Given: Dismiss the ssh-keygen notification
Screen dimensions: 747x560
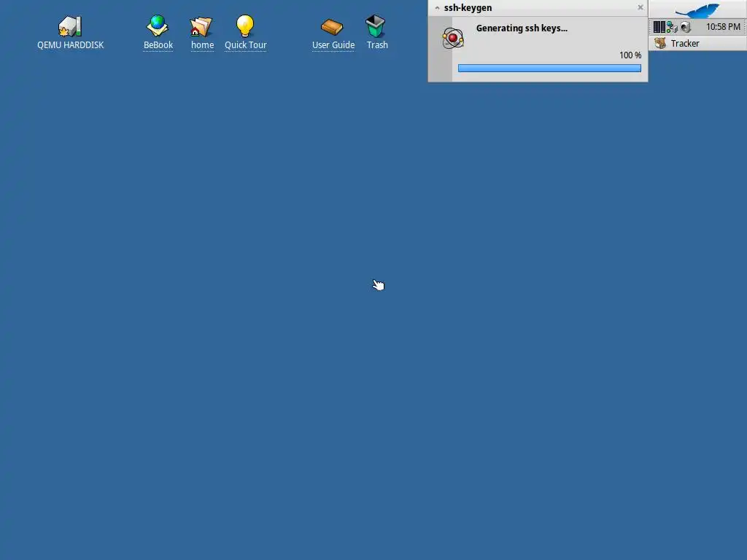Looking at the screenshot, I should click(640, 7).
